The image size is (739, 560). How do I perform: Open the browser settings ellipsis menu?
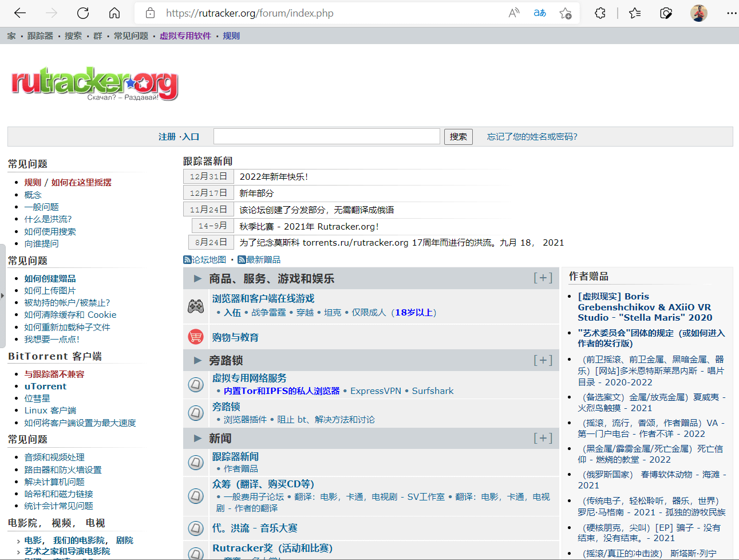coord(732,13)
